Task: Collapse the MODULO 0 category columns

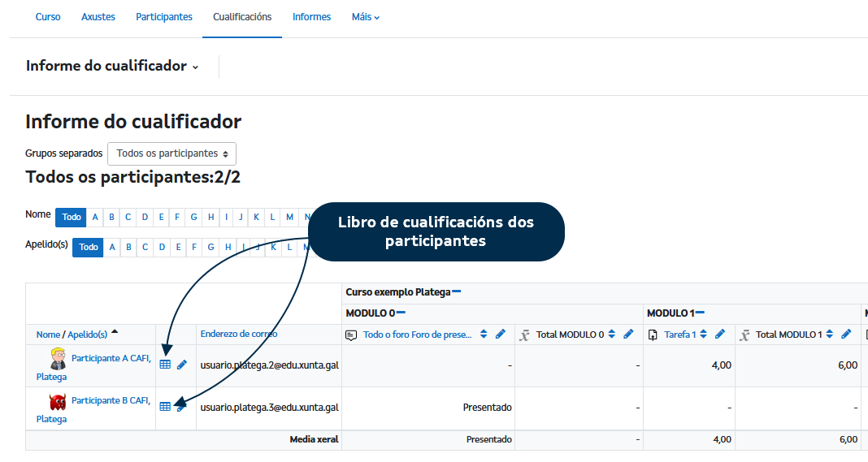Action: point(401,313)
